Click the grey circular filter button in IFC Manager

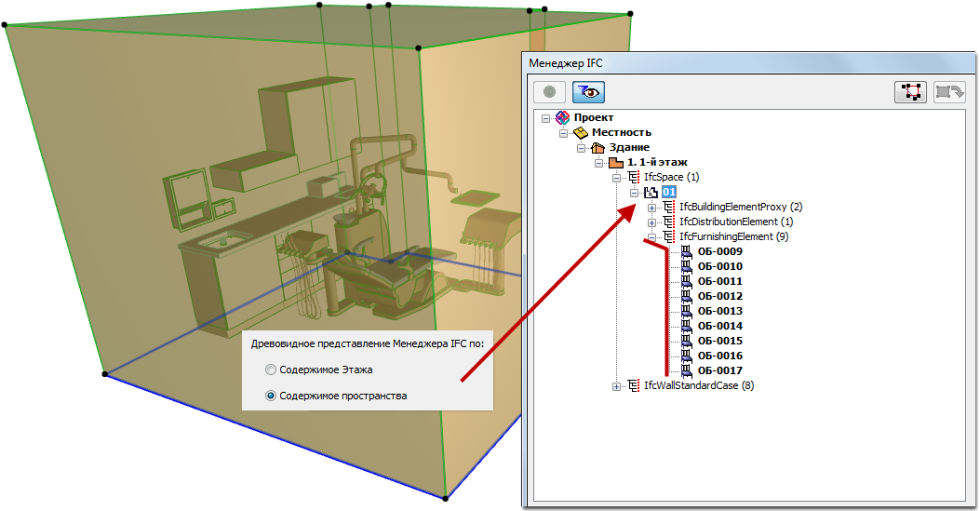point(549,92)
